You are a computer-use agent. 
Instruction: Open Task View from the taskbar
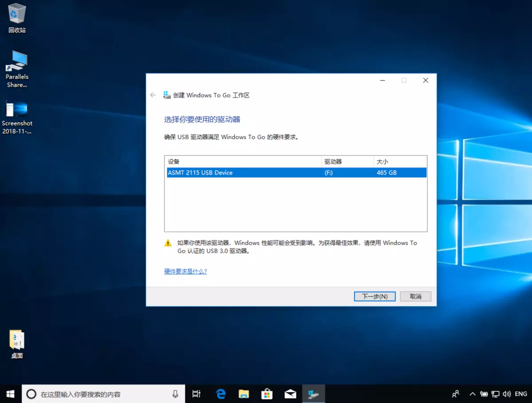point(196,394)
